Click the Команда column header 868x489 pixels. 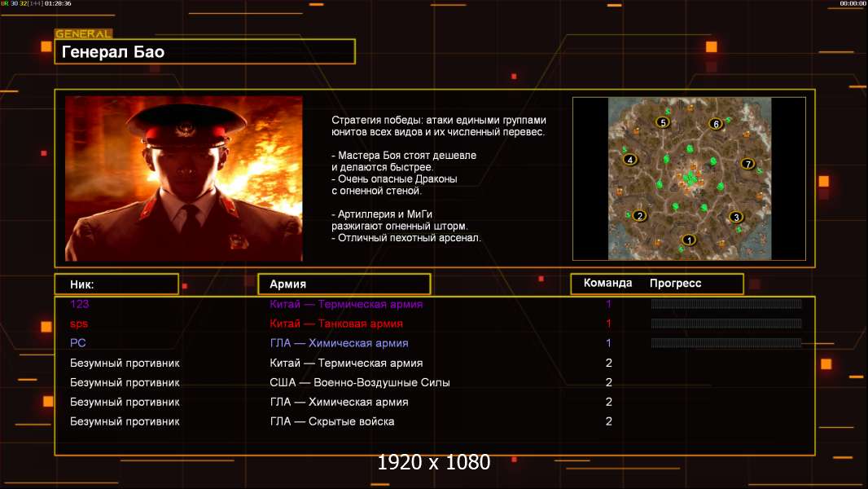point(607,283)
